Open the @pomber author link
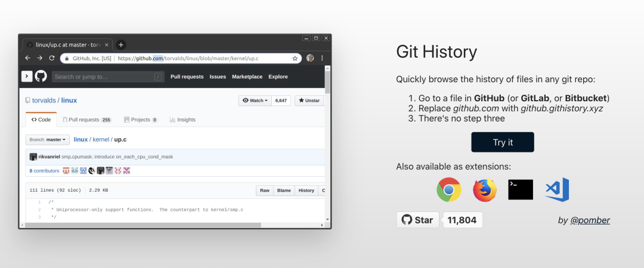This screenshot has height=268, width=644. pyautogui.click(x=590, y=220)
